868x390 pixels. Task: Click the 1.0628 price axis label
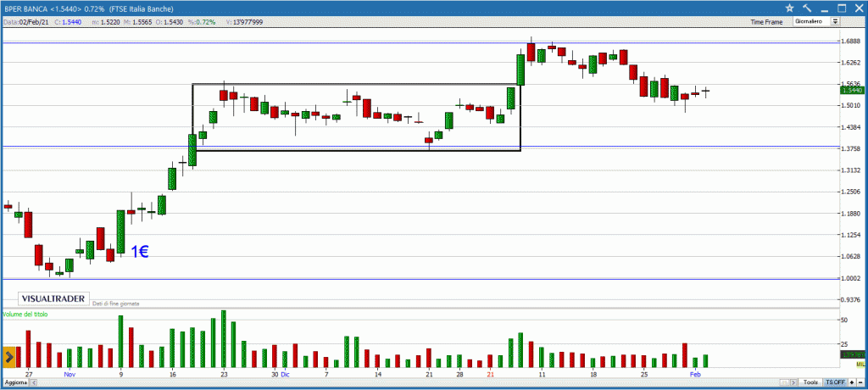coord(853,257)
